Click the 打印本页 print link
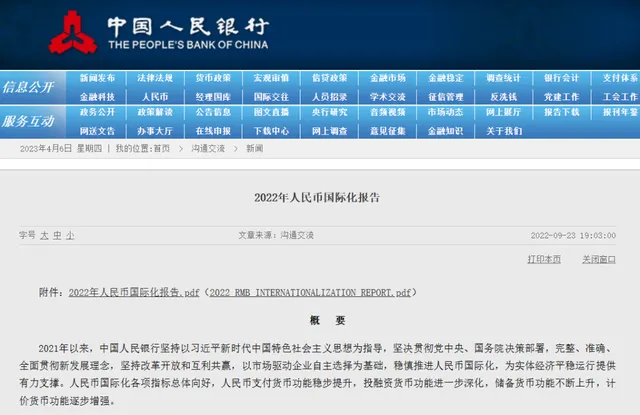This screenshot has height=415, width=640. pos(544,258)
